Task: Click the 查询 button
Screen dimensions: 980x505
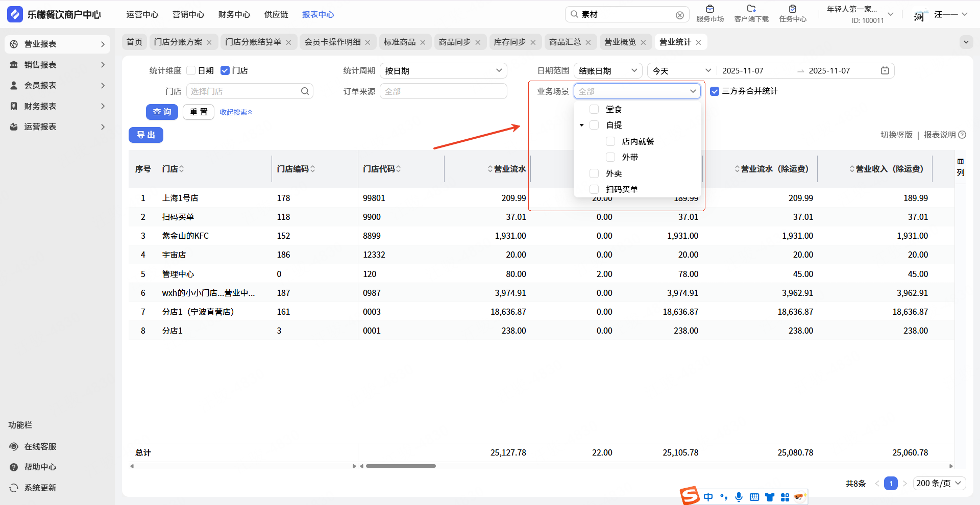Action: 162,112
